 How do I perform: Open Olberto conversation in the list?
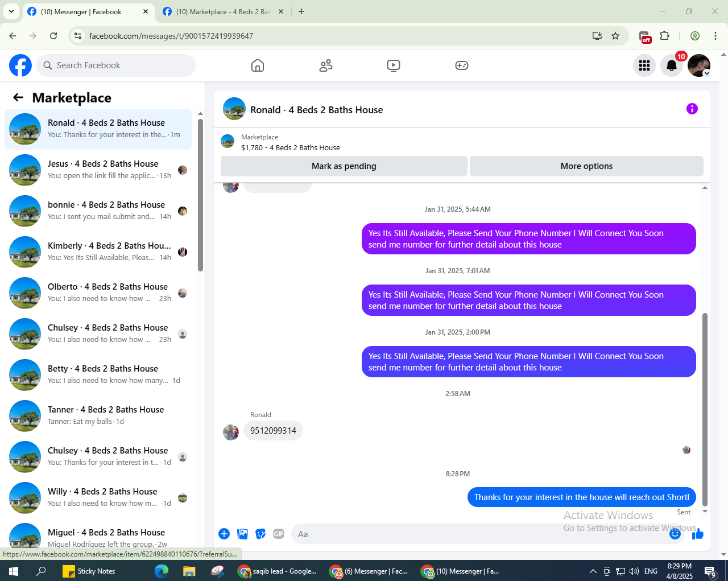[98, 293]
